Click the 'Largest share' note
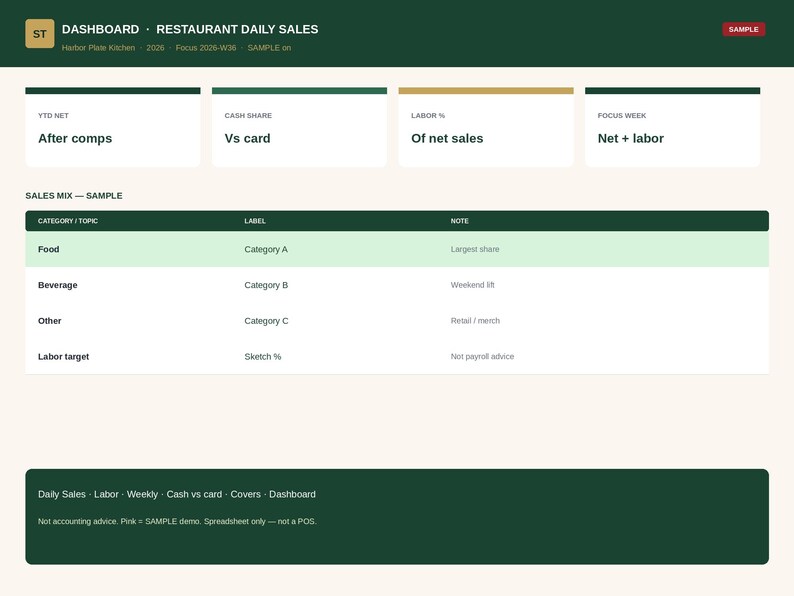Image resolution: width=794 pixels, height=596 pixels. click(x=475, y=249)
